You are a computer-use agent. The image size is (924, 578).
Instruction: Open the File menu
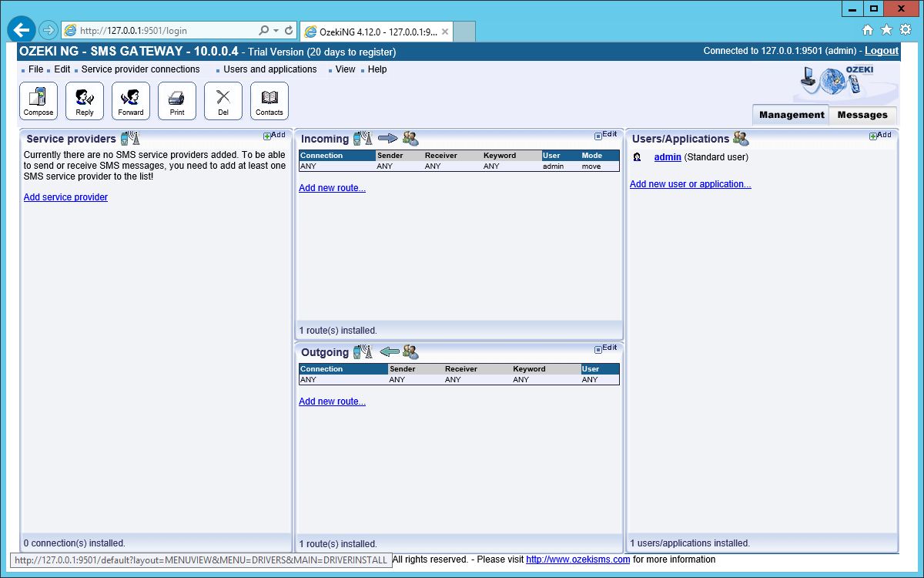[x=35, y=69]
